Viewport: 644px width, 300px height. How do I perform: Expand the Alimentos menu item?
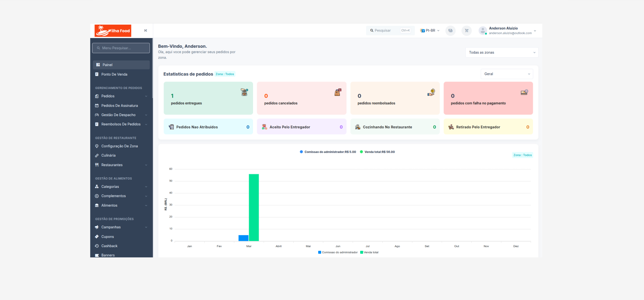[x=121, y=206]
